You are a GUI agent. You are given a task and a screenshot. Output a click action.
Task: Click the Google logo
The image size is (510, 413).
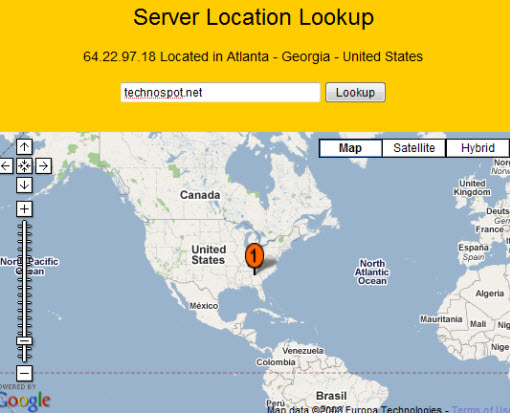[25, 400]
